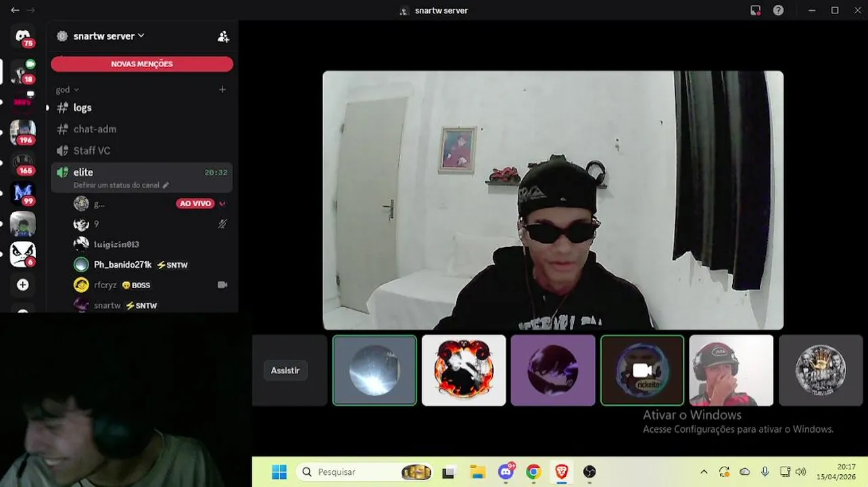This screenshot has width=868, height=487.
Task: Open Discord from the taskbar
Action: click(x=506, y=471)
